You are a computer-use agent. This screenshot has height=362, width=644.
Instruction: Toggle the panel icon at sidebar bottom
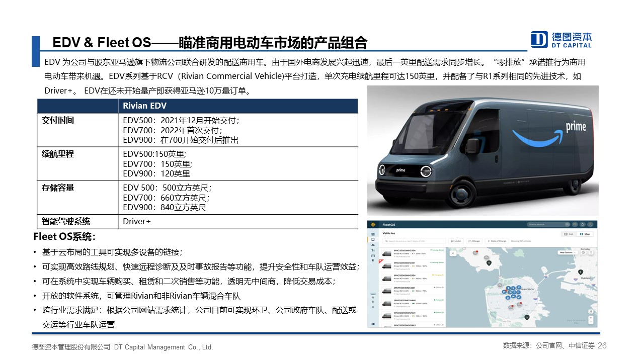pyautogui.click(x=373, y=324)
